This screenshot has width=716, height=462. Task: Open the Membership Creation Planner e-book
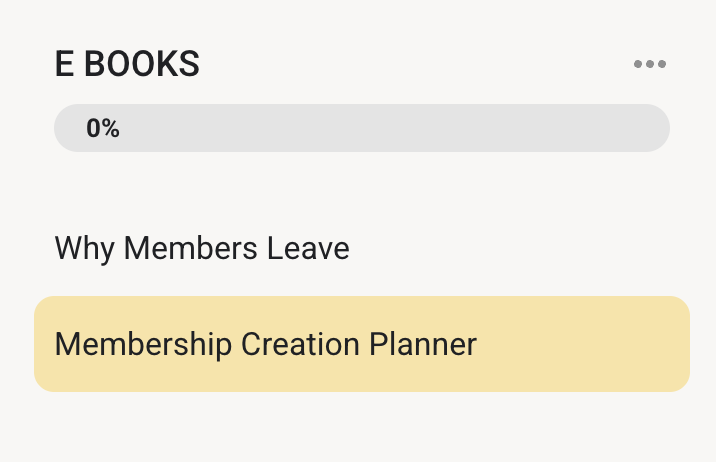pyautogui.click(x=265, y=344)
